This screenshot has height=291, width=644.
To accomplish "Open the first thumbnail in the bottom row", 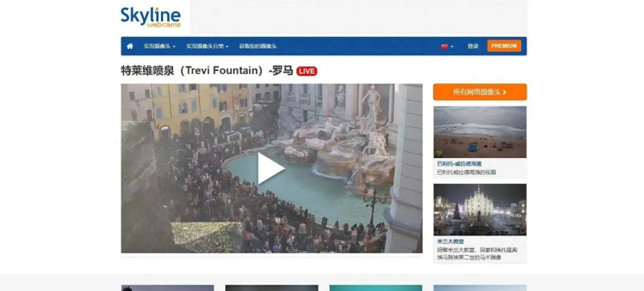I will (x=167, y=287).
